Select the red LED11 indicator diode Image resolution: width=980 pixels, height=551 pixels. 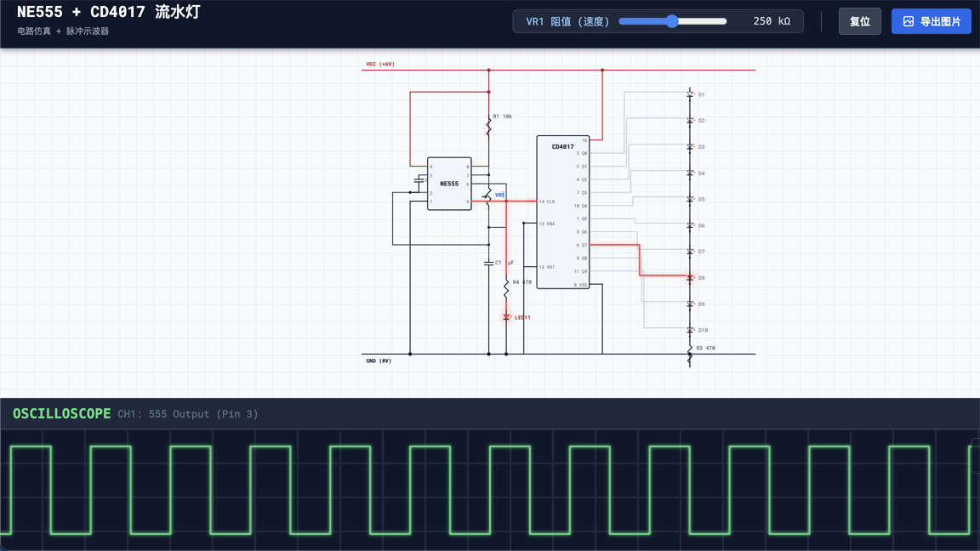click(506, 317)
